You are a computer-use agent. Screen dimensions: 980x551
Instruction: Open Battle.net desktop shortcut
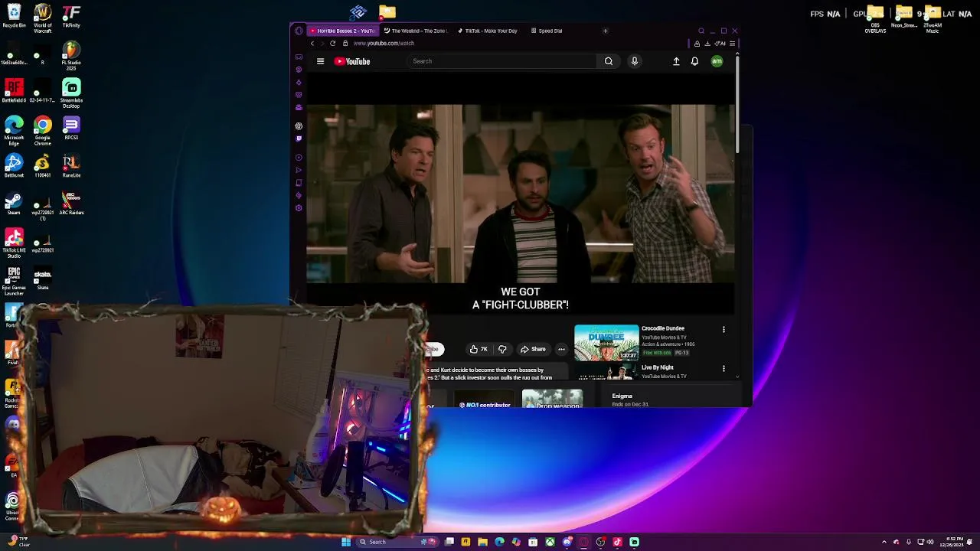pos(14,166)
